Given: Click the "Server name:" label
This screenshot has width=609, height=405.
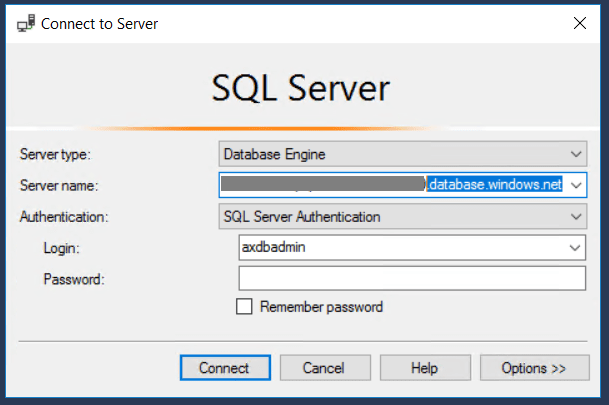Looking at the screenshot, I should click(57, 185).
